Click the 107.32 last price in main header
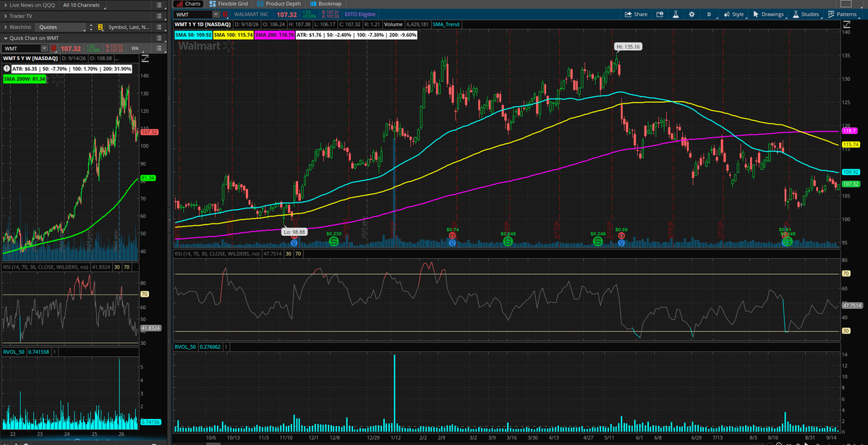 tap(286, 14)
